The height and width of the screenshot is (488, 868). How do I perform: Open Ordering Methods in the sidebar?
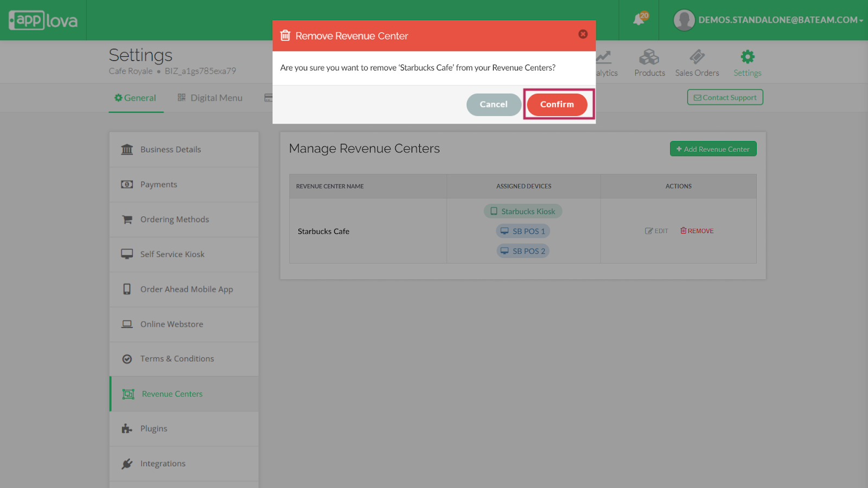point(184,220)
